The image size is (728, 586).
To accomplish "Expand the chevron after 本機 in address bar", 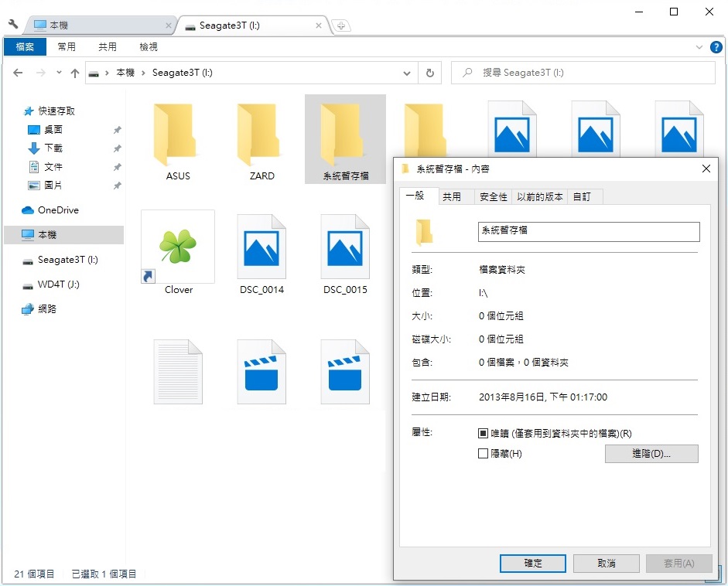I will (x=143, y=73).
